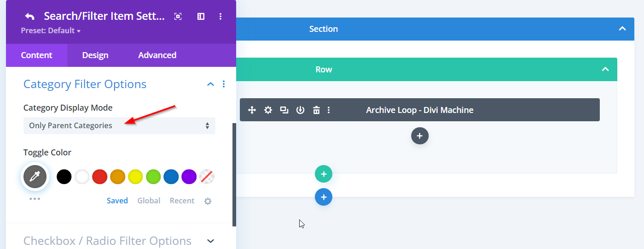Viewport: 644px width, 249px height.
Task: Collapse the Category Filter Options section
Action: 210,84
